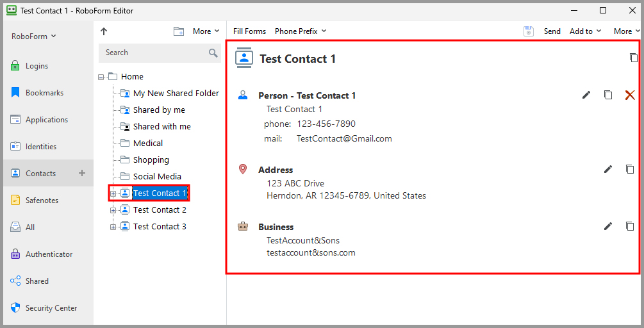This screenshot has height=328, width=644.
Task: Copy Business section icon
Action: [x=630, y=226]
